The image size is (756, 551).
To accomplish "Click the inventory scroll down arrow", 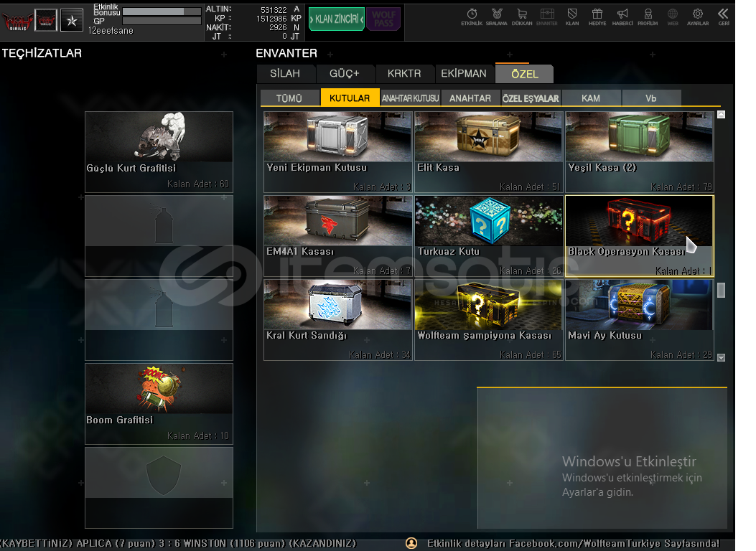I will pyautogui.click(x=722, y=358).
